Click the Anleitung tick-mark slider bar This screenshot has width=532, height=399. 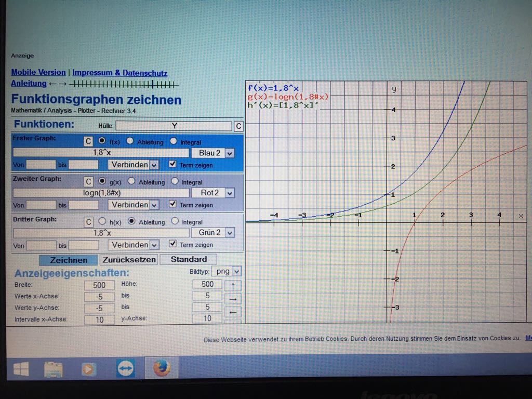pos(125,84)
